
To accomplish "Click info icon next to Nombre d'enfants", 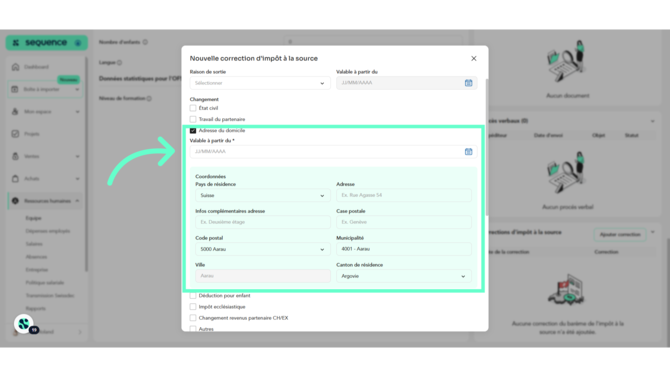I will [x=145, y=42].
